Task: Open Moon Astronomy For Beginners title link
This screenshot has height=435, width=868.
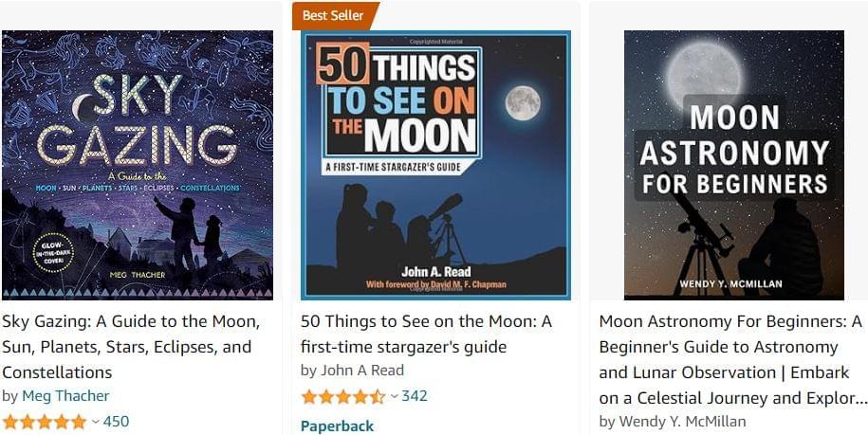Action: pyautogui.click(x=732, y=359)
